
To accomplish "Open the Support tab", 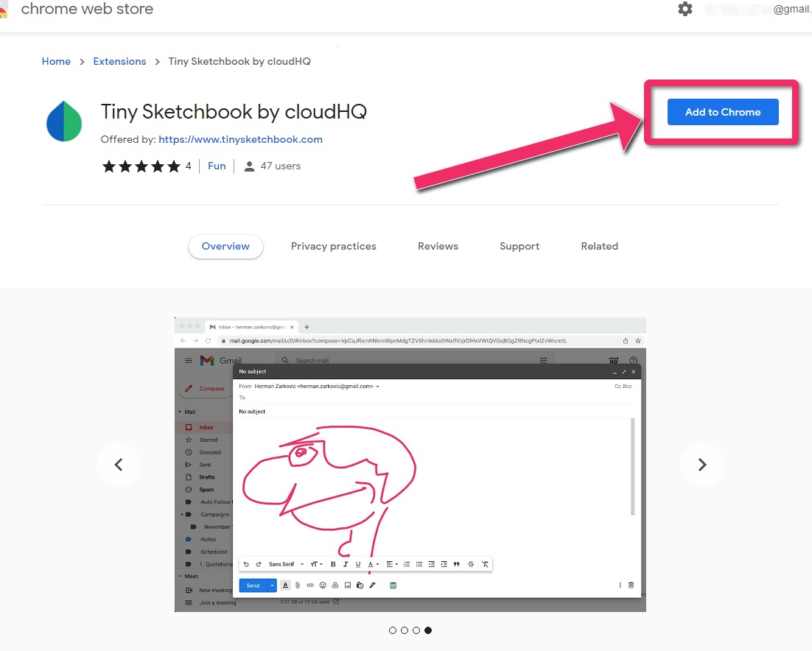I will click(519, 246).
